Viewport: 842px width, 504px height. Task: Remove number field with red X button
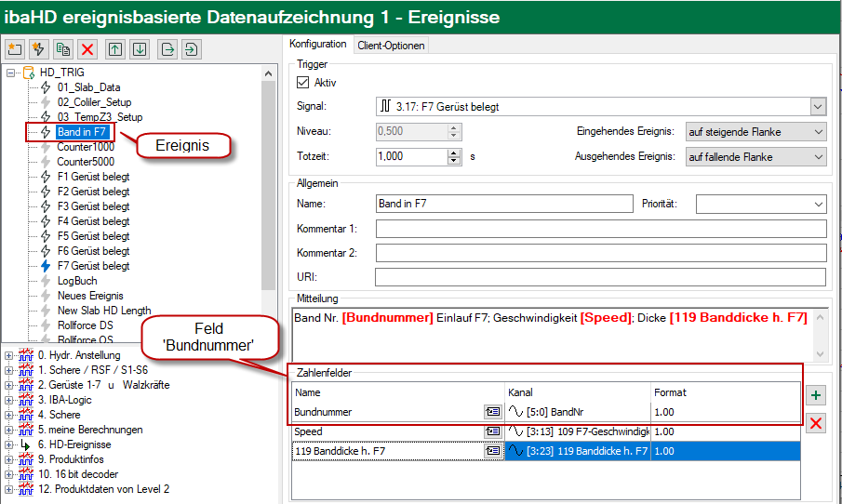tap(816, 424)
